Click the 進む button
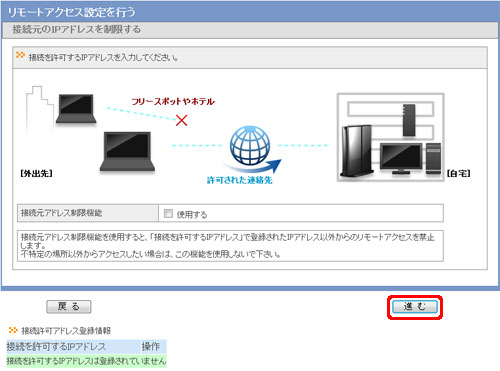This screenshot has height=371, width=500. click(x=415, y=306)
